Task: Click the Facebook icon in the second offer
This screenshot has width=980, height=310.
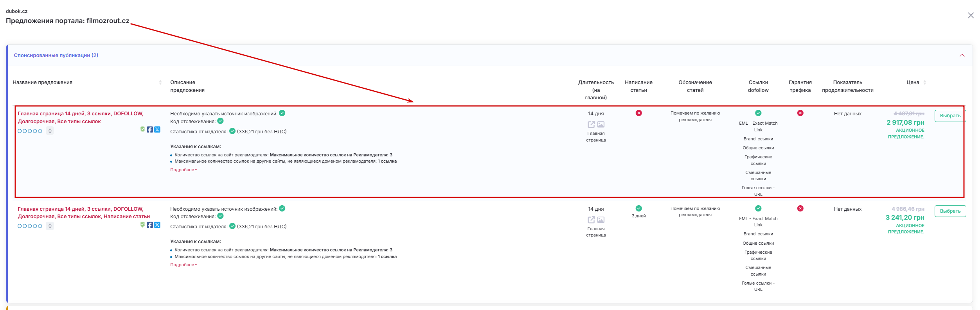Action: click(150, 225)
